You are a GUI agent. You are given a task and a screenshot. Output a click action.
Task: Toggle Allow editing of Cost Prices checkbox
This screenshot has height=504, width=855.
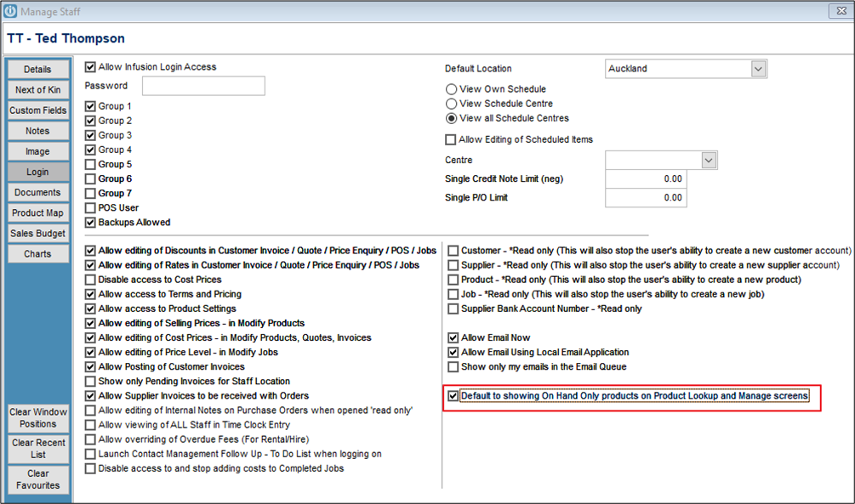pos(90,337)
